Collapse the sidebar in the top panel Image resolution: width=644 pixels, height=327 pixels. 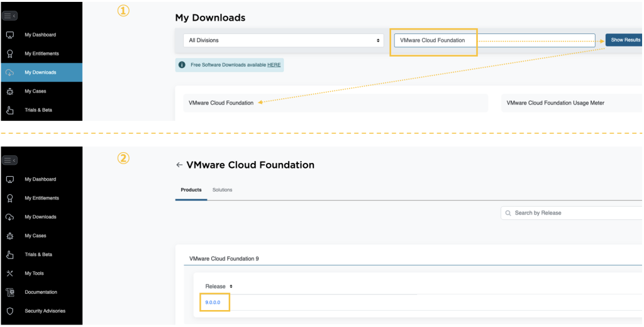[x=10, y=16]
